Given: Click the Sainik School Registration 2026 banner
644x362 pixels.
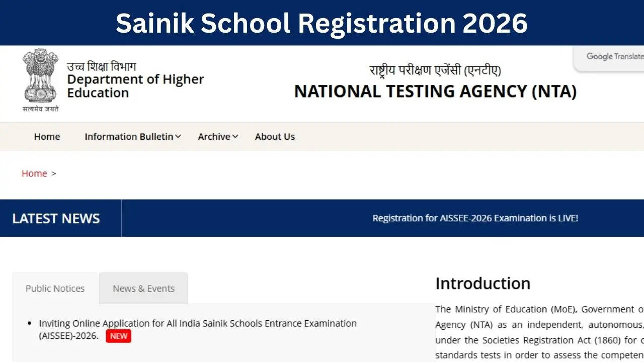Looking at the screenshot, I should coord(322,23).
